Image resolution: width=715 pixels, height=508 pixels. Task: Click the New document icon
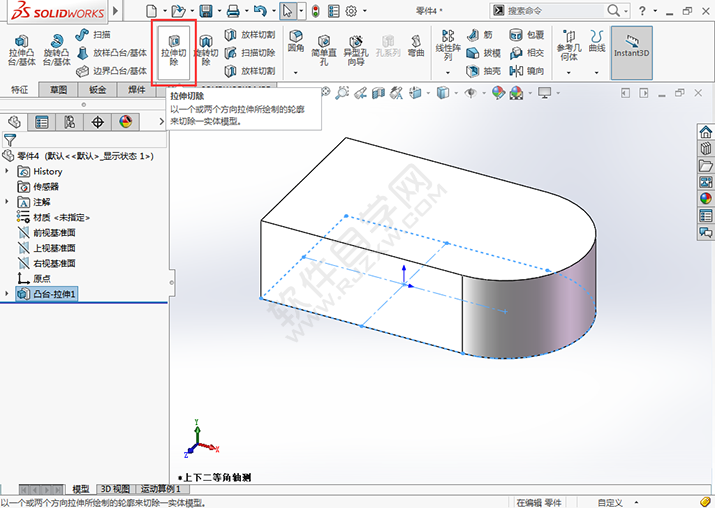point(151,10)
